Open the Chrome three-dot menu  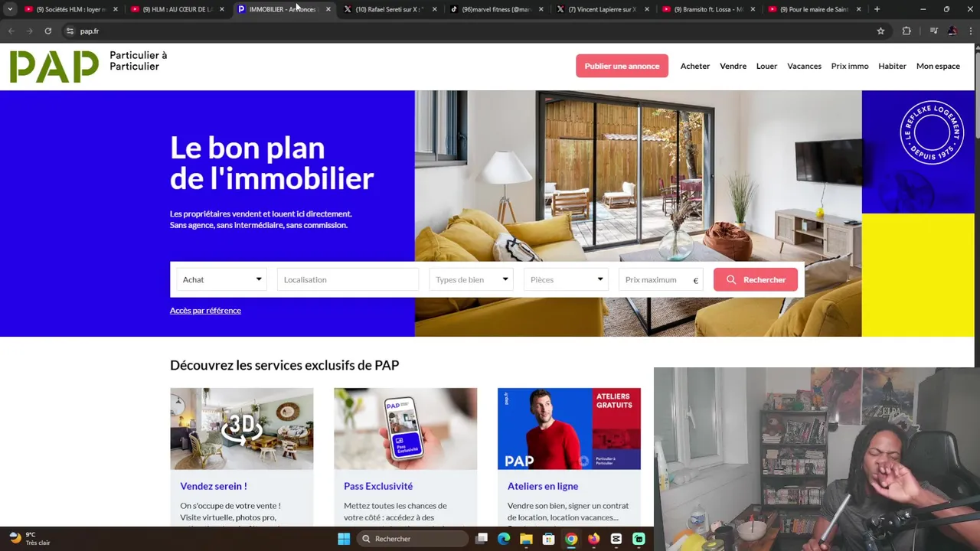click(x=970, y=31)
